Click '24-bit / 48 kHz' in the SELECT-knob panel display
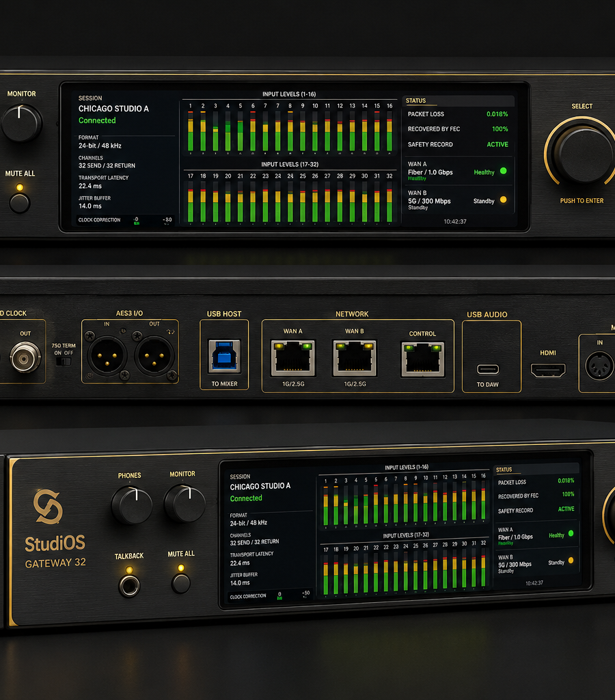This screenshot has height=700, width=615. pyautogui.click(x=100, y=146)
